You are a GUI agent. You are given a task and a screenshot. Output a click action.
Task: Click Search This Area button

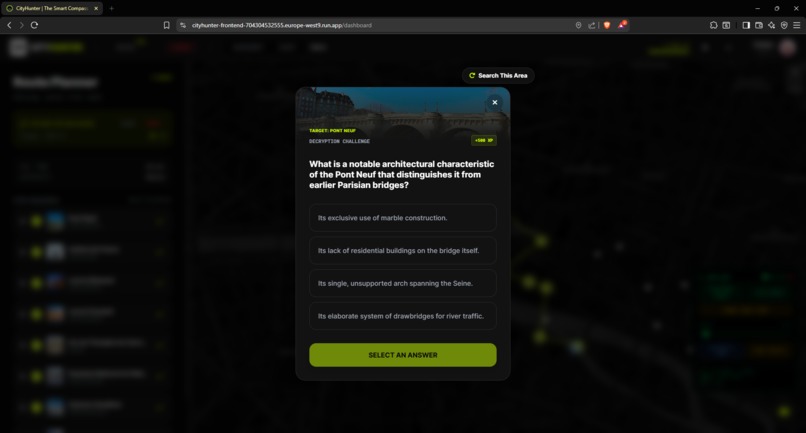[498, 76]
